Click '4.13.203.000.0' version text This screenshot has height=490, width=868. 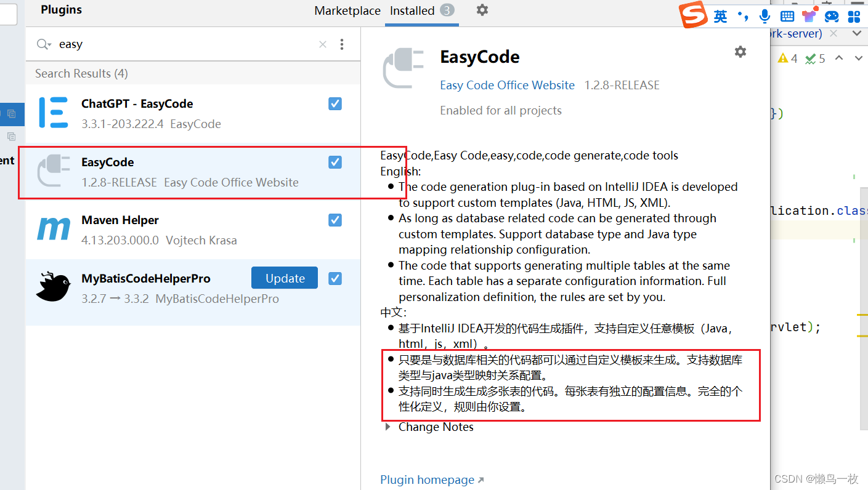120,240
